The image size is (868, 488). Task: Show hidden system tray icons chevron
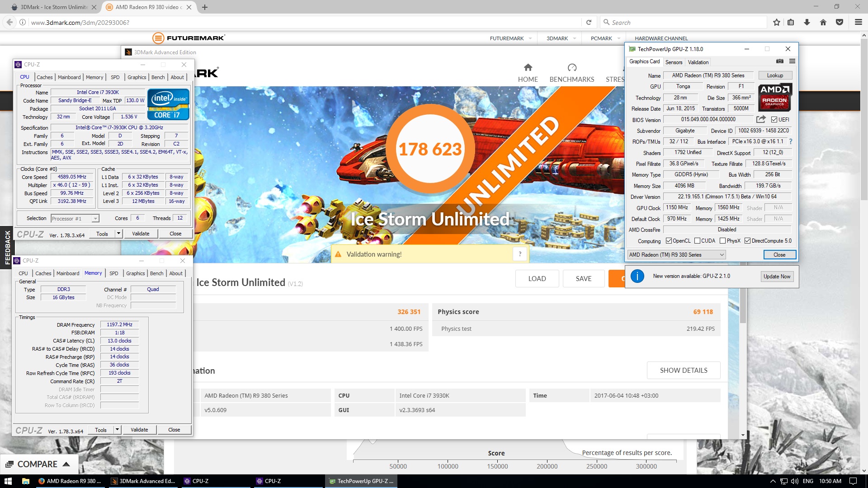(773, 481)
